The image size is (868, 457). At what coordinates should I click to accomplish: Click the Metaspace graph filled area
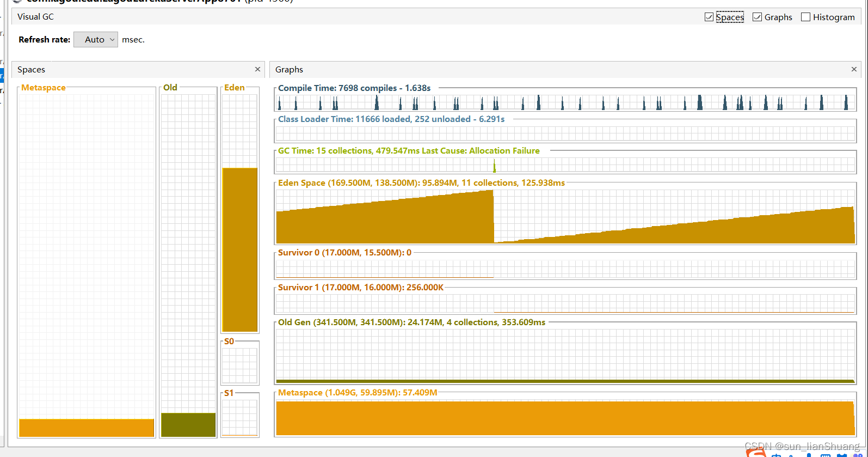click(565, 418)
